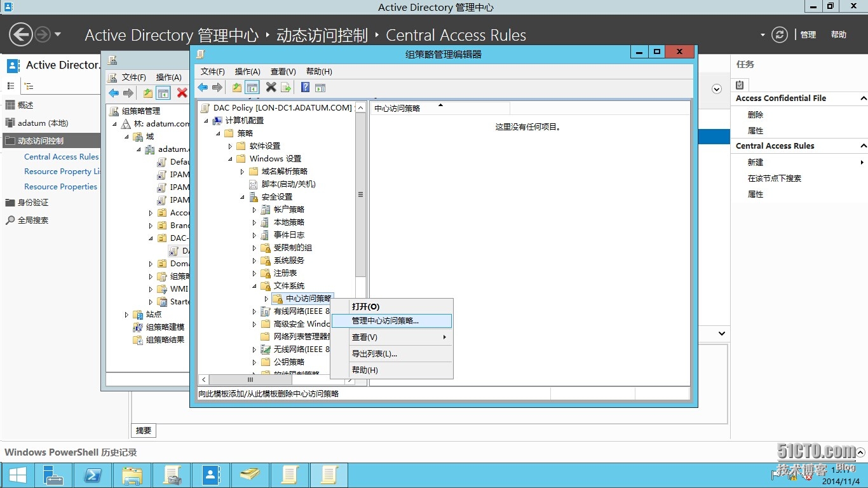Image resolution: width=868 pixels, height=488 pixels.
Task: Open 查看(V) submenu in context menu
Action: pyautogui.click(x=391, y=337)
